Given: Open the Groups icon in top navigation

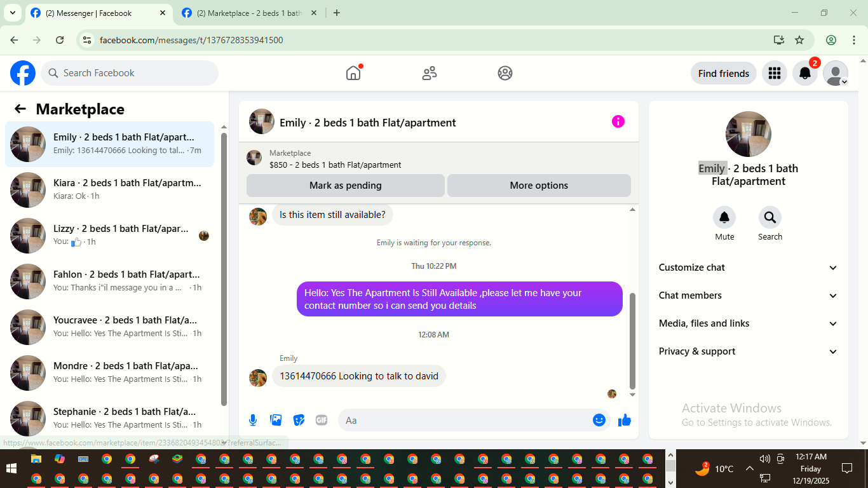Looking at the screenshot, I should [505, 73].
